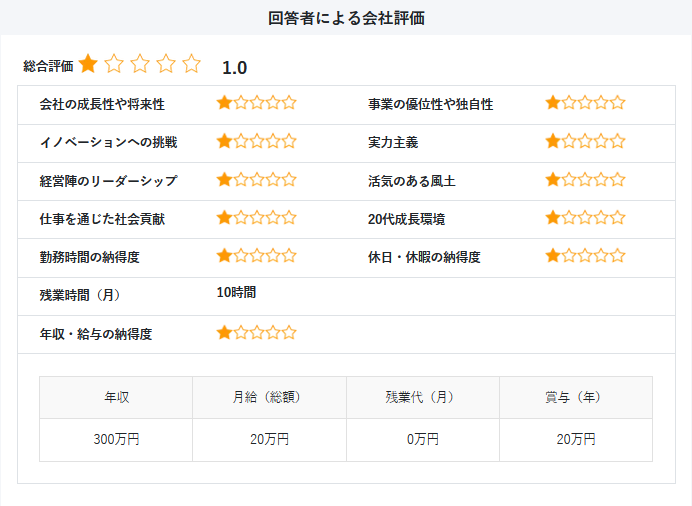Viewport: 692px width, 506px height.
Task: Click the filled star for 活気のある風土
Action: [x=553, y=180]
